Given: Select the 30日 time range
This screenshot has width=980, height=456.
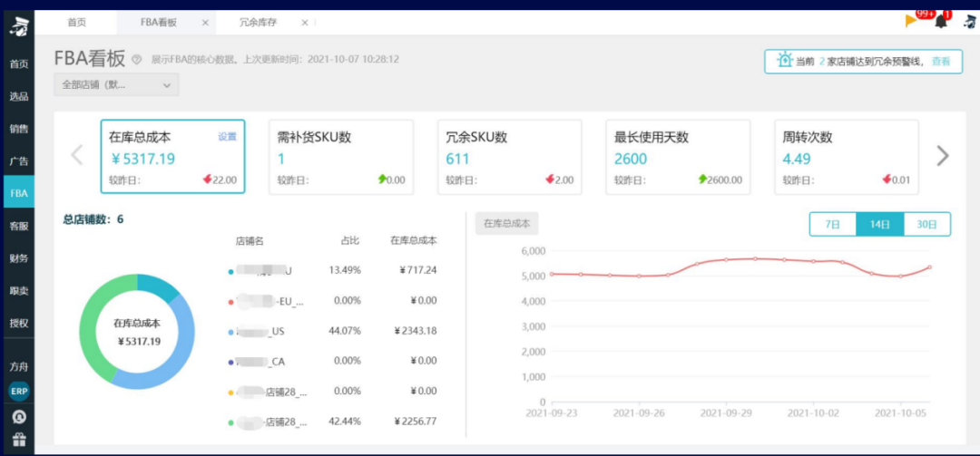Looking at the screenshot, I should point(926,224).
